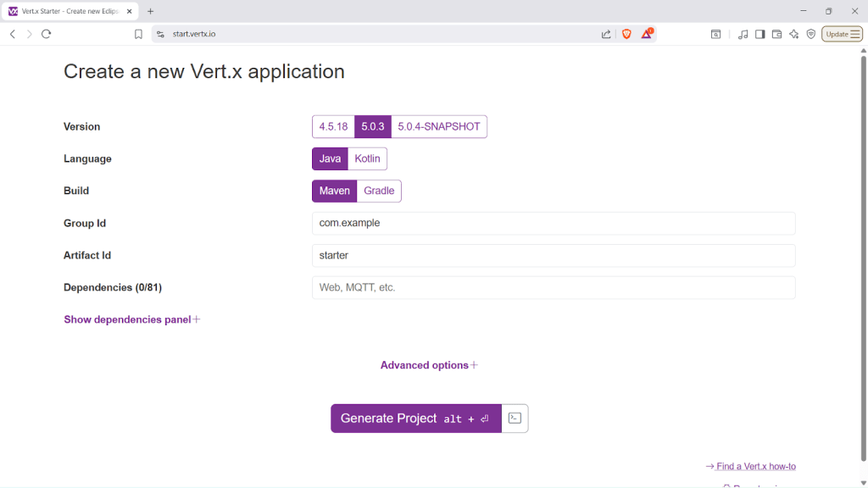Open Brave Rewards triangle icon
Viewport: 868px width, 488px height.
pos(647,34)
